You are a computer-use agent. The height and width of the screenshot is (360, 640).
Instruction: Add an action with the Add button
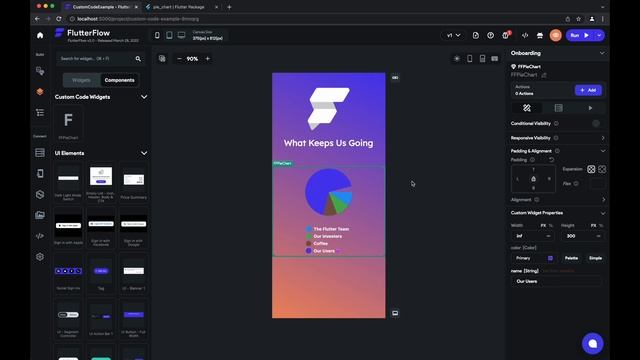(588, 90)
